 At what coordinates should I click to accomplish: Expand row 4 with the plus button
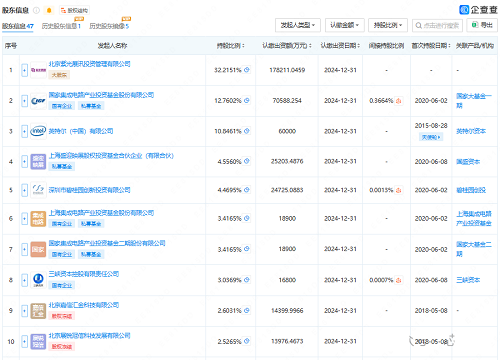(24, 162)
